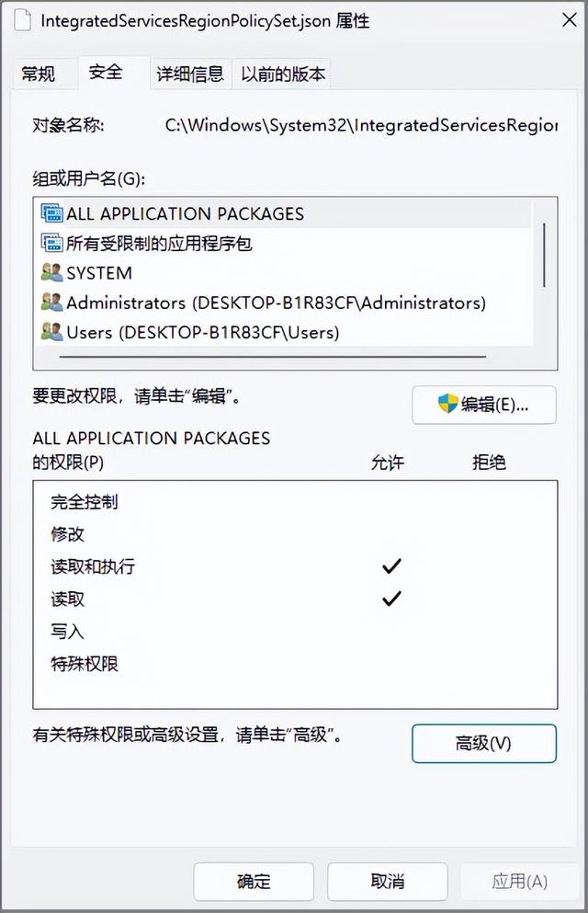Click the group list horizontal scrollbar
Image resolution: width=588 pixels, height=913 pixels.
coord(273,357)
